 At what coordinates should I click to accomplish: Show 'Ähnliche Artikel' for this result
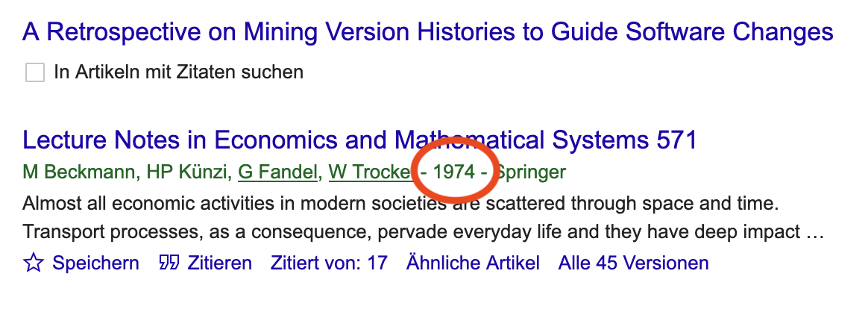click(x=473, y=263)
